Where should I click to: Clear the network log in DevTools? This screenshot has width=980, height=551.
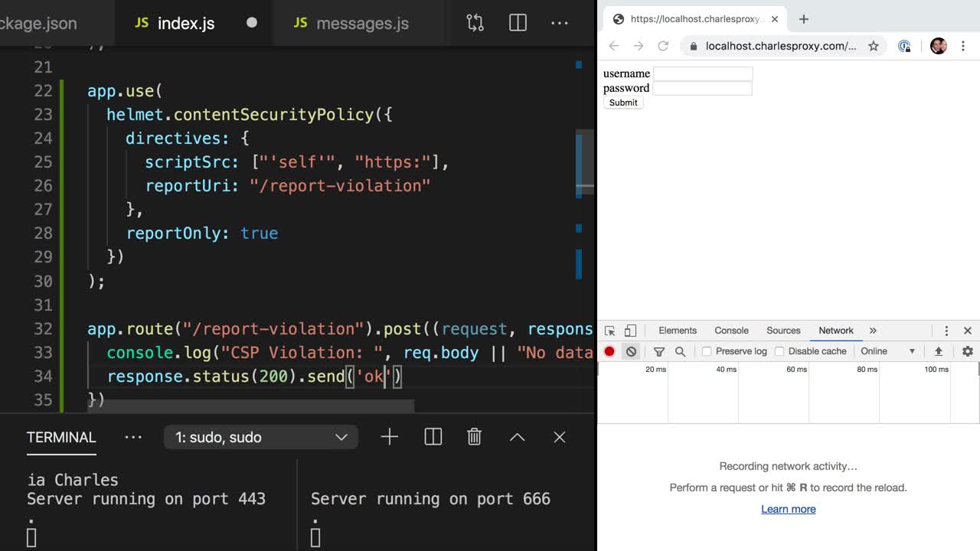pyautogui.click(x=631, y=351)
